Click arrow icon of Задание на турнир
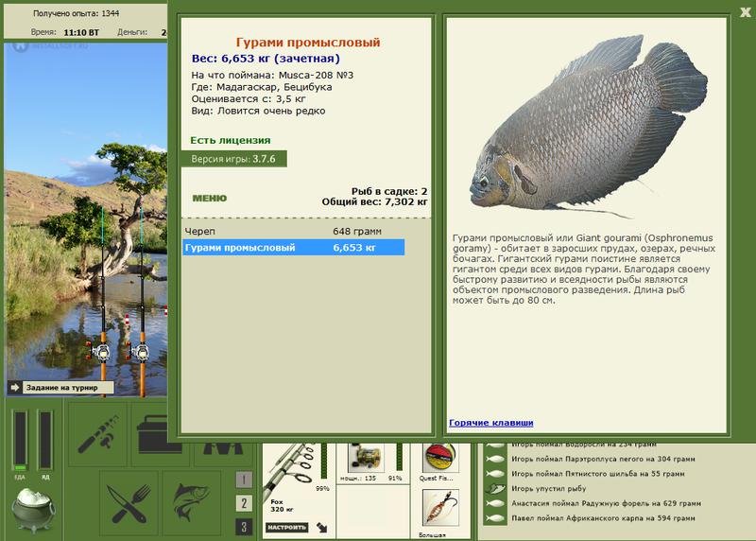The width and height of the screenshot is (756, 541). [x=14, y=387]
